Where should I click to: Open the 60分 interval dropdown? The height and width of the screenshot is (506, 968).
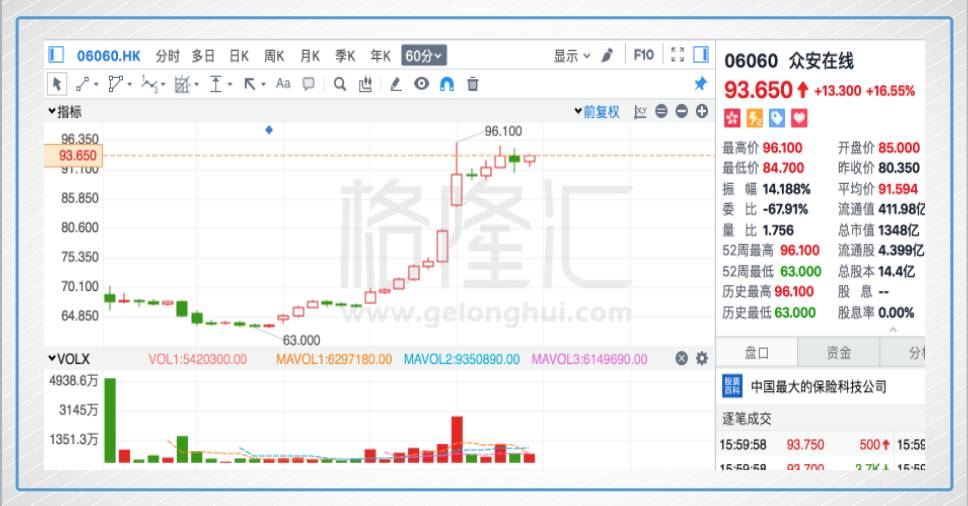tap(424, 56)
